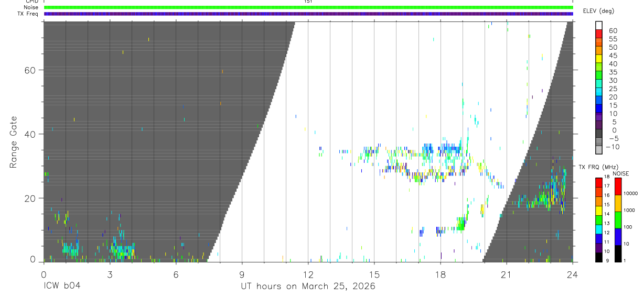Click the UT hour tick label "21"
The width and height of the screenshot is (644, 297).
[x=507, y=274]
